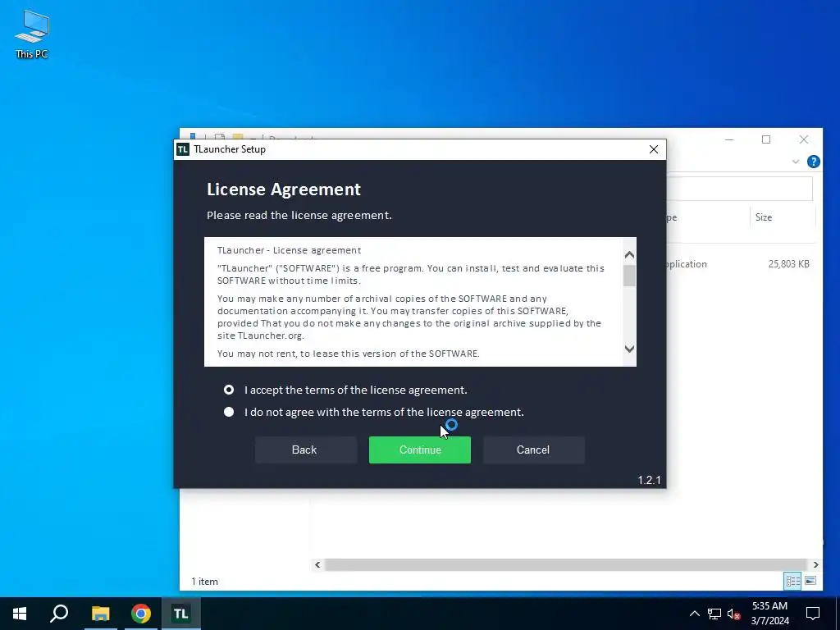This screenshot has height=630, width=840.
Task: Click the license agreement scrollbar thumb
Action: pyautogui.click(x=629, y=276)
